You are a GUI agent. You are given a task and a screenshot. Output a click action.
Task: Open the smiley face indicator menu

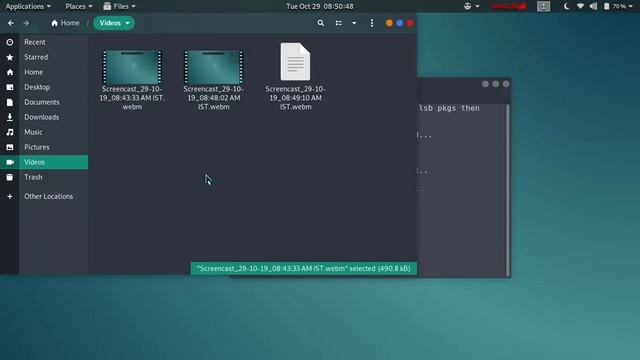click(471, 6)
